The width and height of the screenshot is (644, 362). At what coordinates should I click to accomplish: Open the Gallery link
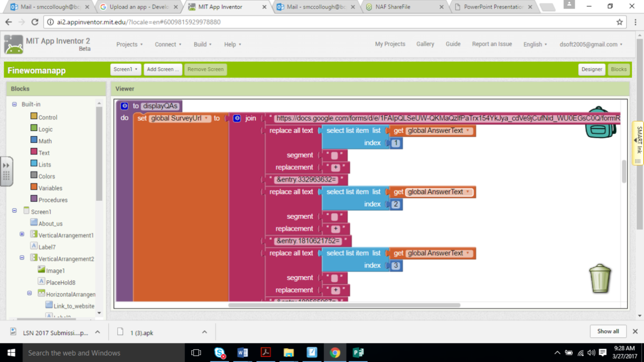pyautogui.click(x=425, y=44)
